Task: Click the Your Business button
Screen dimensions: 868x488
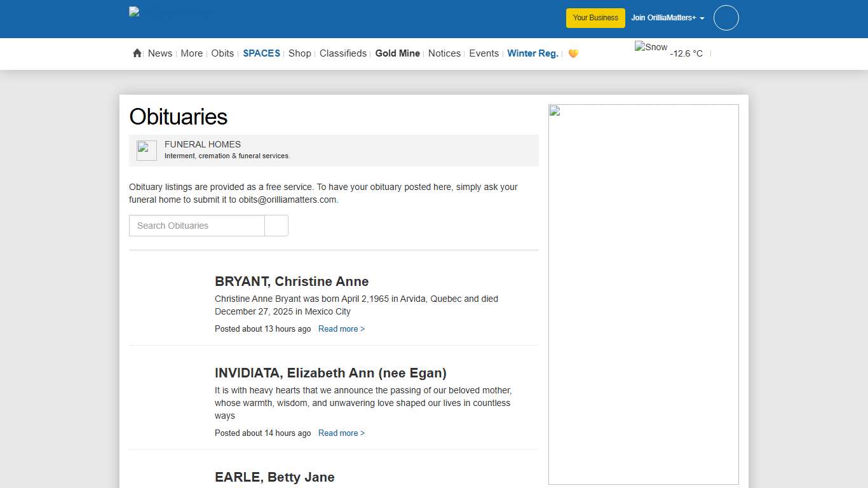Action: [x=595, y=18]
